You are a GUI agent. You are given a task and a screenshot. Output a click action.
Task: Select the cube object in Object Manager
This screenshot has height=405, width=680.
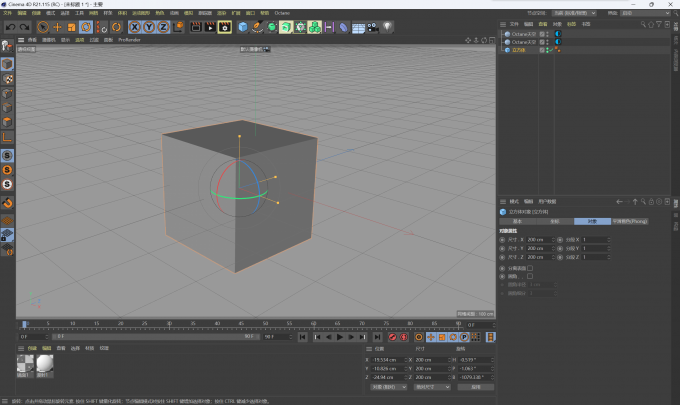[x=519, y=50]
